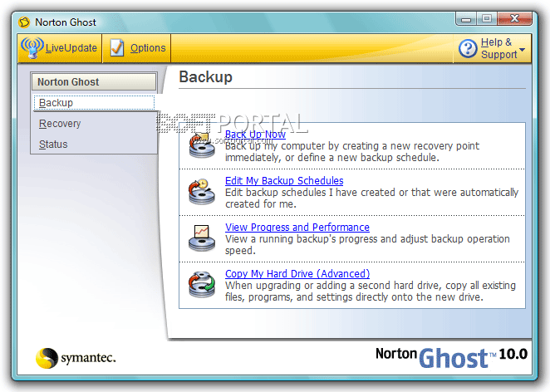Open the View Progress and Performance link
Viewport: 550px width, 392px height.
[297, 228]
